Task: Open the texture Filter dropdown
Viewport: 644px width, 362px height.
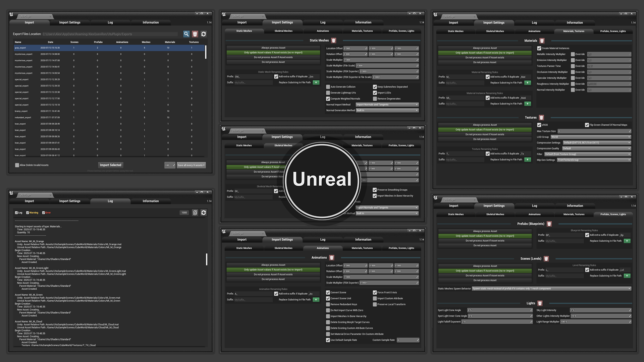Action: (x=587, y=154)
